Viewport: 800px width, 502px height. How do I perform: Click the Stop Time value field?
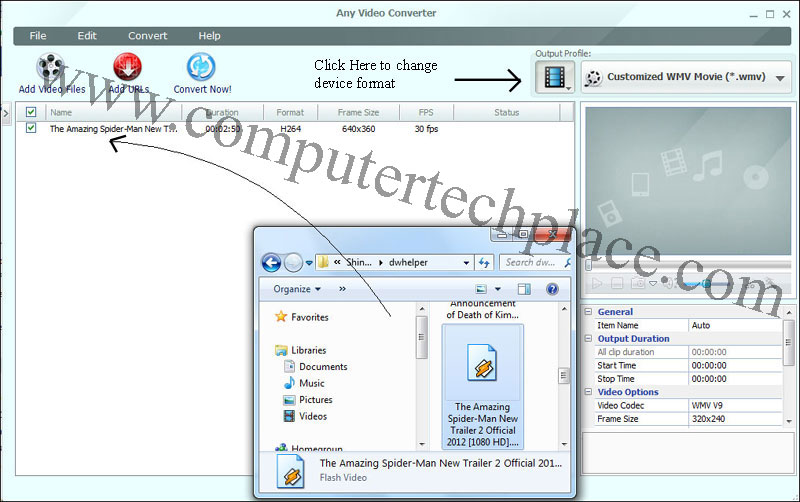[735, 379]
